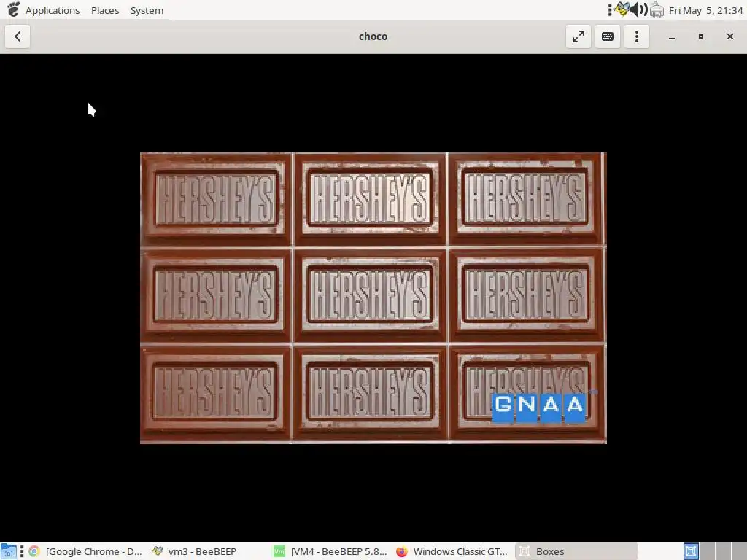Open the System menu
Viewport: 747px width, 560px height.
click(147, 10)
